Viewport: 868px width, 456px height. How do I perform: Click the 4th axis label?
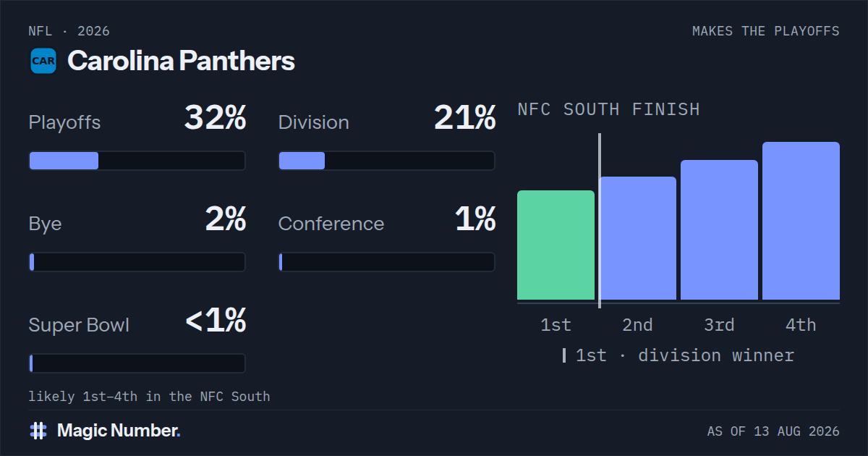click(x=801, y=325)
